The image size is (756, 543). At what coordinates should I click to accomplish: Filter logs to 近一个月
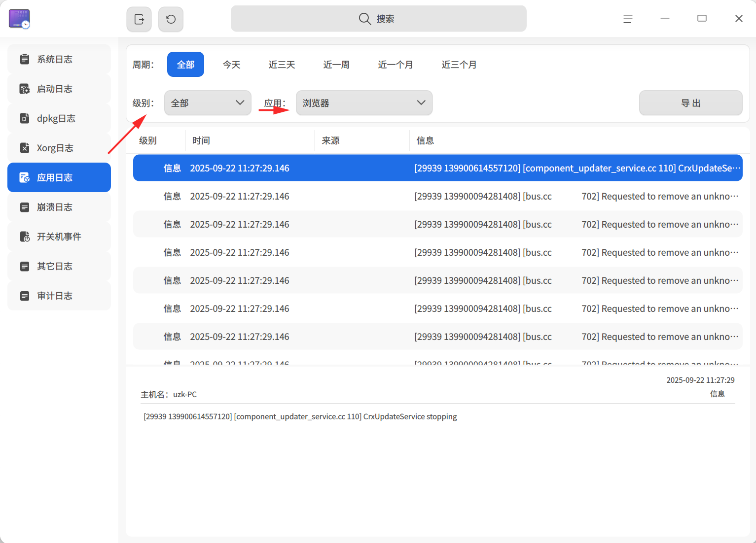tap(396, 65)
